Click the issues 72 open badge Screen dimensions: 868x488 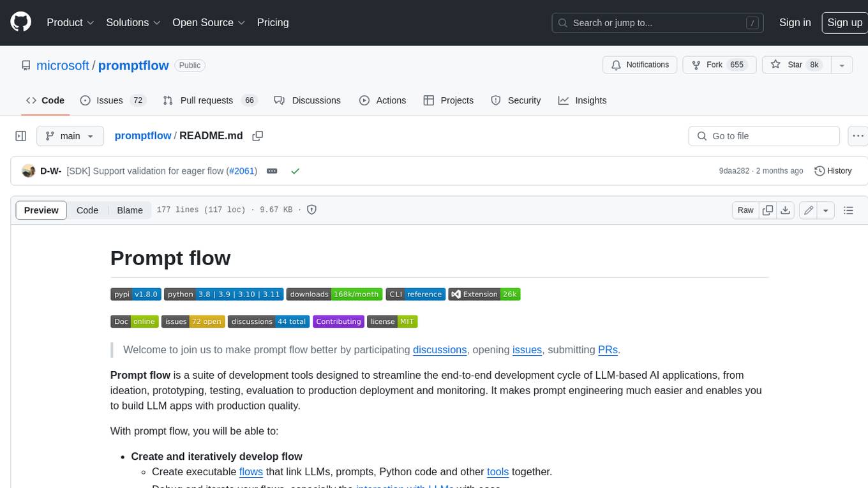[x=193, y=321]
